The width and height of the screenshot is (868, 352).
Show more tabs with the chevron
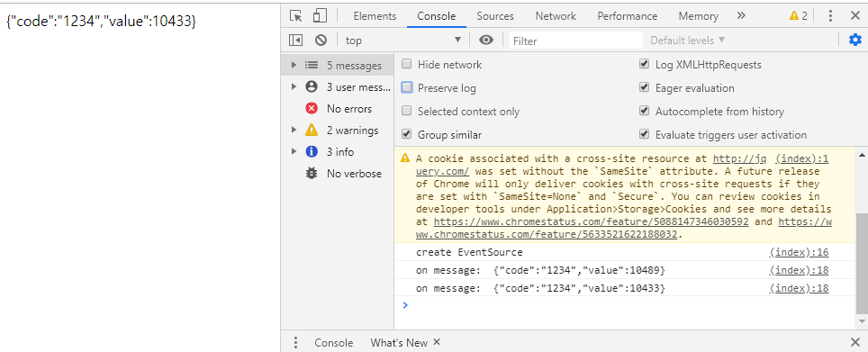(741, 16)
